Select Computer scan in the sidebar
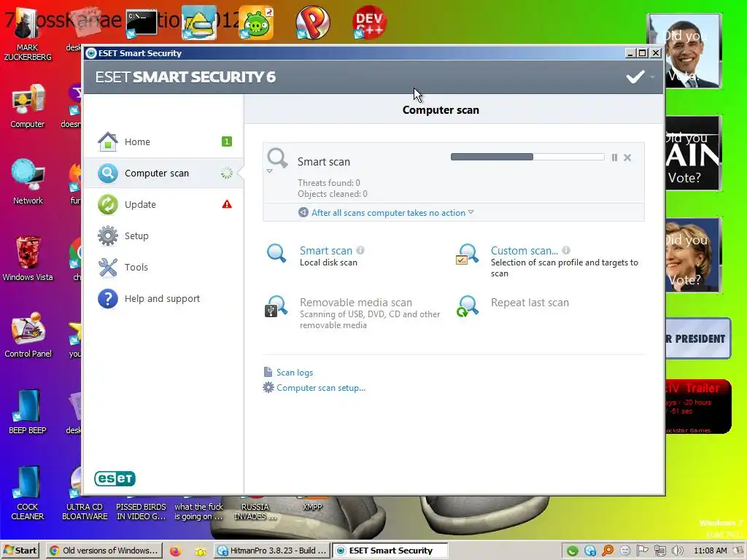 [x=163, y=174]
